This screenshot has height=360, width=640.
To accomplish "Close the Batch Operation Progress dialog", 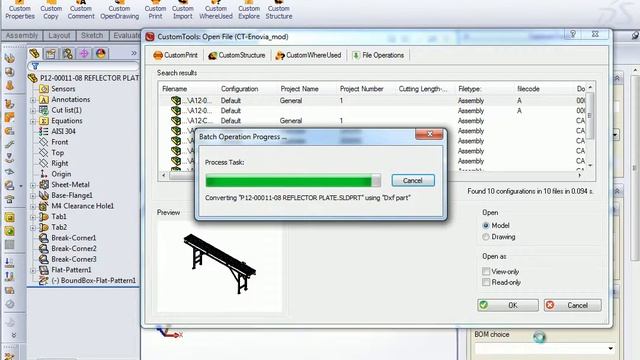I will 429,134.
